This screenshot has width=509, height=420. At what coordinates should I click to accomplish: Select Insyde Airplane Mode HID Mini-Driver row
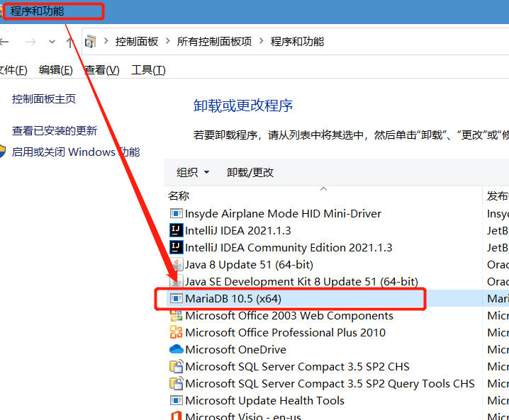click(283, 213)
